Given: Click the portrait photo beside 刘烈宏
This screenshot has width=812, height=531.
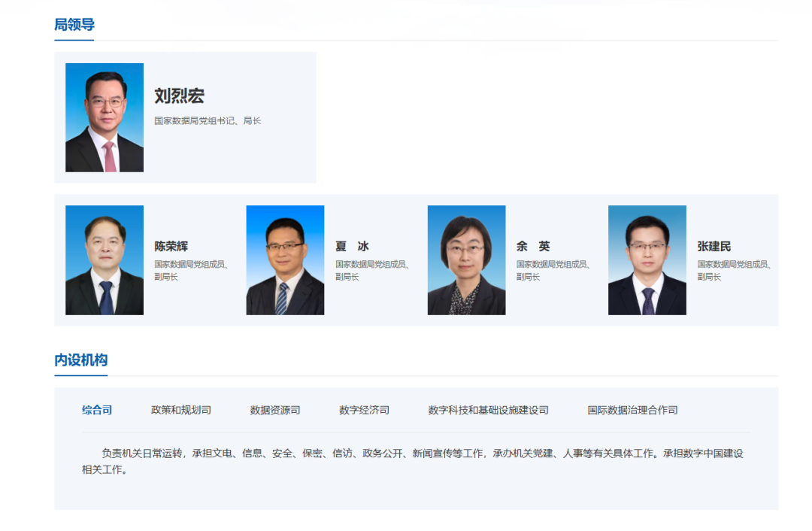Looking at the screenshot, I should pos(105,117).
